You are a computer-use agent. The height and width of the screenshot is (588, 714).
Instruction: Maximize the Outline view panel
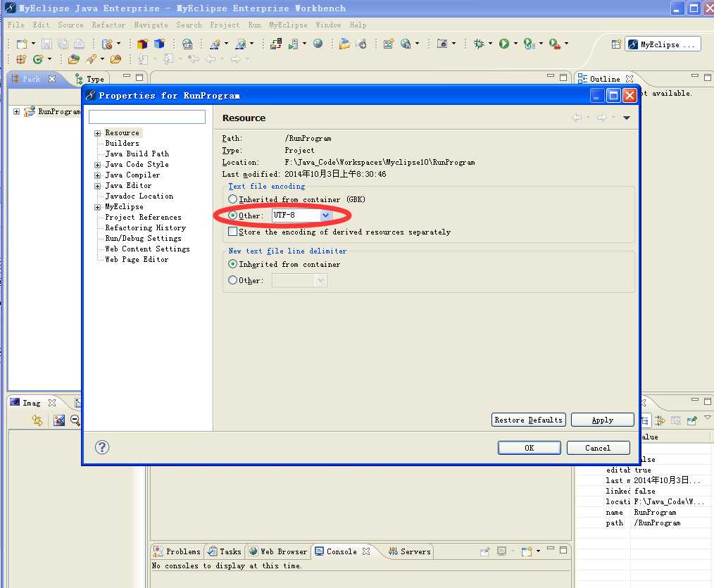[707, 77]
